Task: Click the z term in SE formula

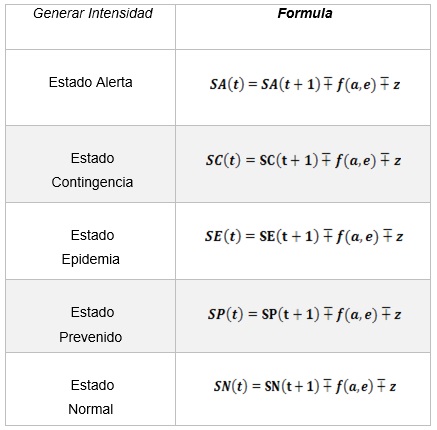Action: [399, 237]
